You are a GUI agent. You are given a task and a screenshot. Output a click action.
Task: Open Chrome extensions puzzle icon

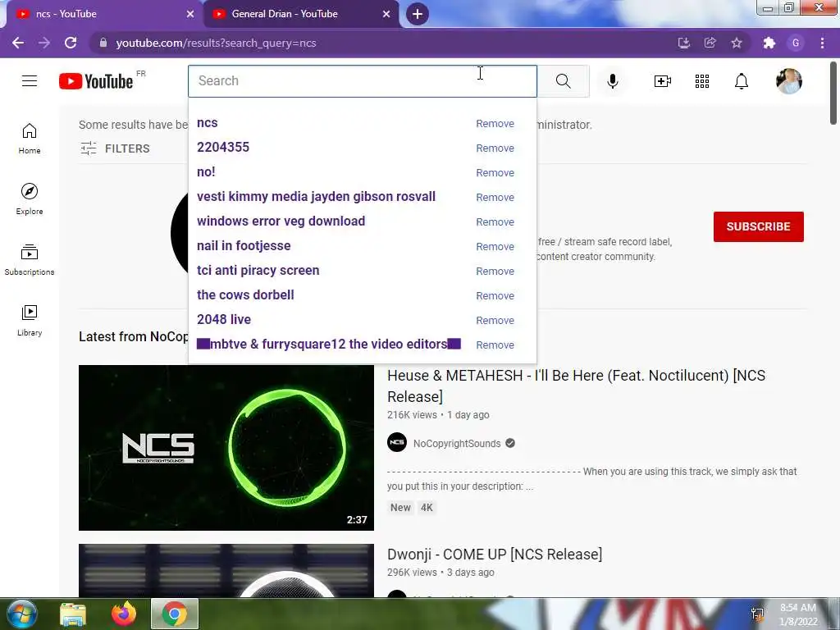(769, 43)
